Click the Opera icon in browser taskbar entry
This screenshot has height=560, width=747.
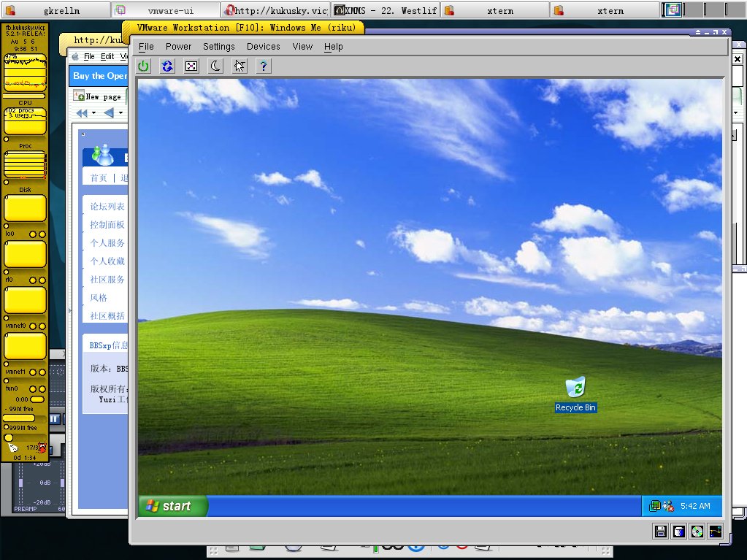coord(229,10)
